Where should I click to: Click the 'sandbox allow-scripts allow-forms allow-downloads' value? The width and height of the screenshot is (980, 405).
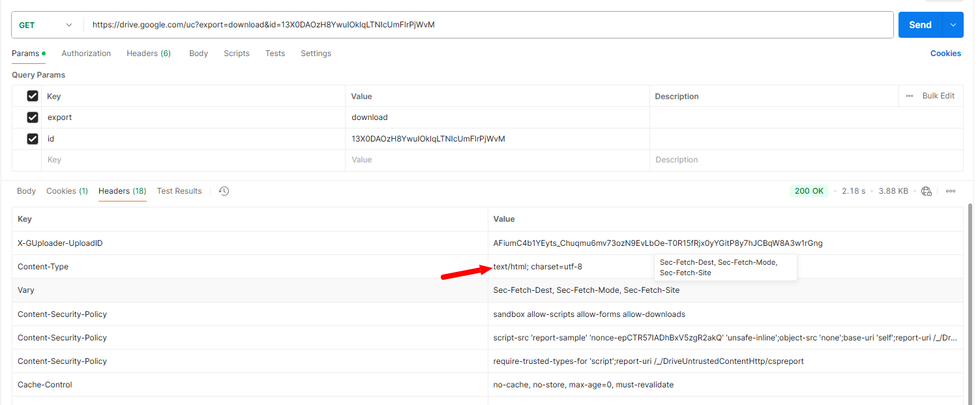[x=589, y=314]
